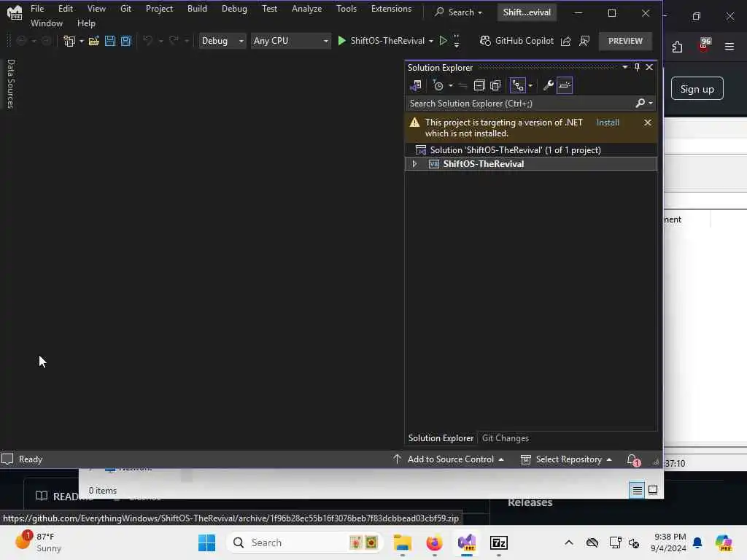Screen dimensions: 747x560
Task: Click the Navigate Forward icon
Action: click(x=46, y=41)
